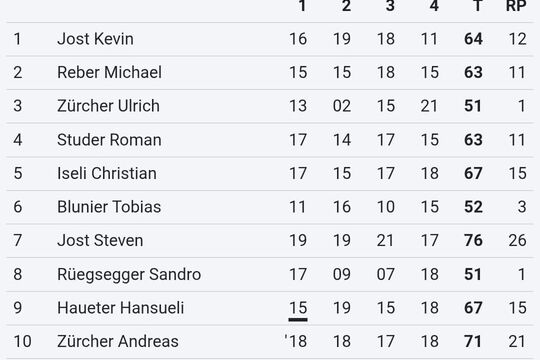
Task: Open Iseli Christian's row
Action: click(270, 173)
